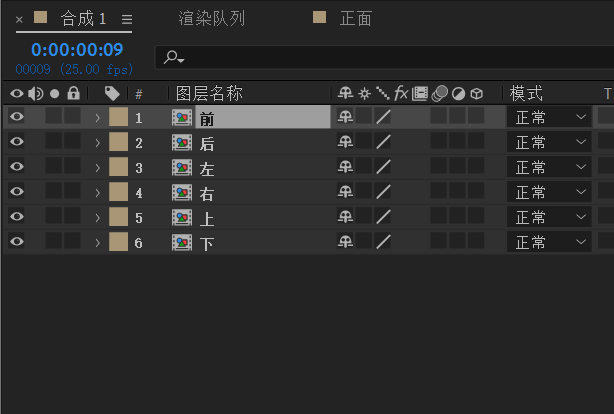Click the shy switch icon for layer 前
This screenshot has height=414, width=614.
tap(346, 117)
